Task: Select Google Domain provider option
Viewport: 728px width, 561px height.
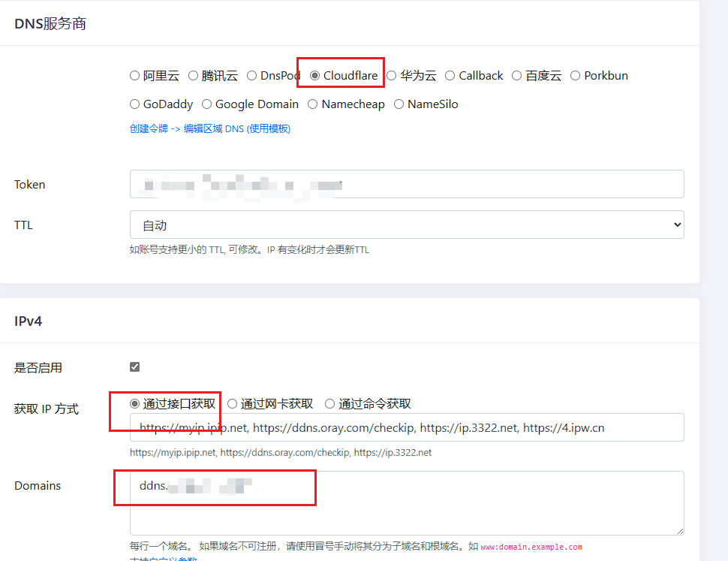Action: 207,104
